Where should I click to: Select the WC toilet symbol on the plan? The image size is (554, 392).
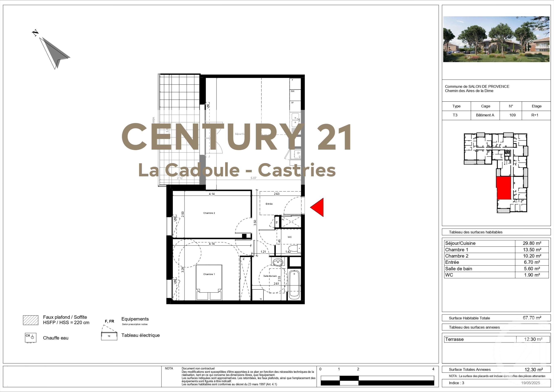pyautogui.click(x=293, y=248)
